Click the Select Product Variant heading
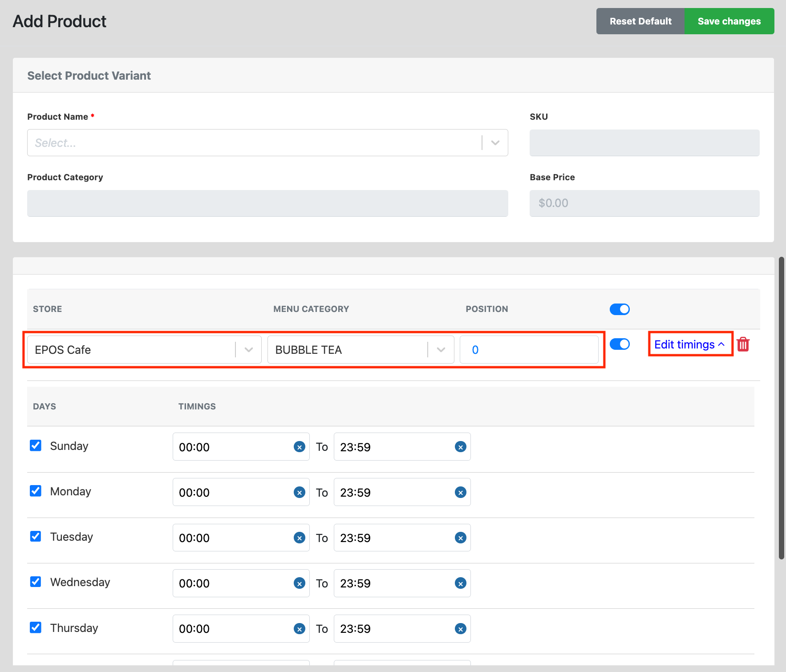 click(89, 76)
